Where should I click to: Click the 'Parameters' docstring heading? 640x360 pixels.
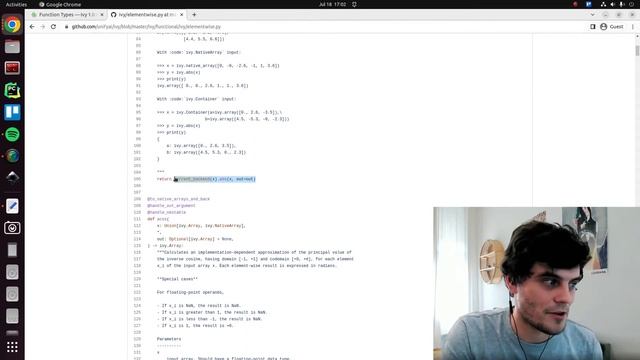(x=169, y=339)
